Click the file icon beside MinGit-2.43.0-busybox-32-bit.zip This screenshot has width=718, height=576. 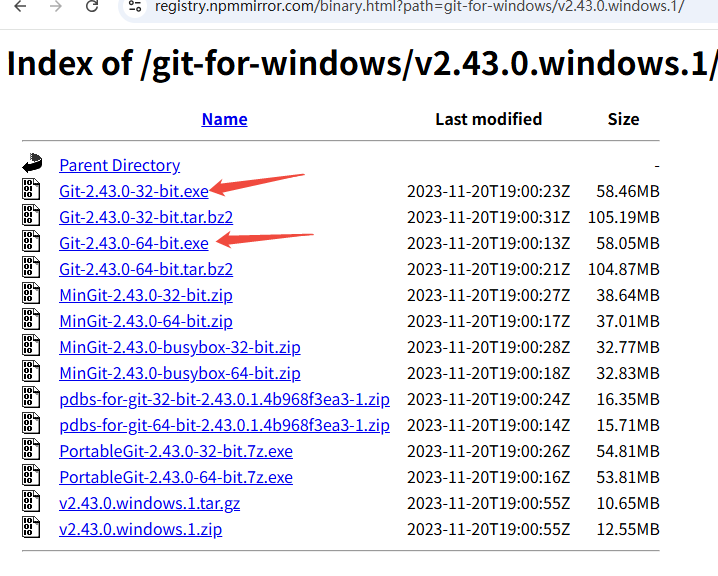coord(31,346)
